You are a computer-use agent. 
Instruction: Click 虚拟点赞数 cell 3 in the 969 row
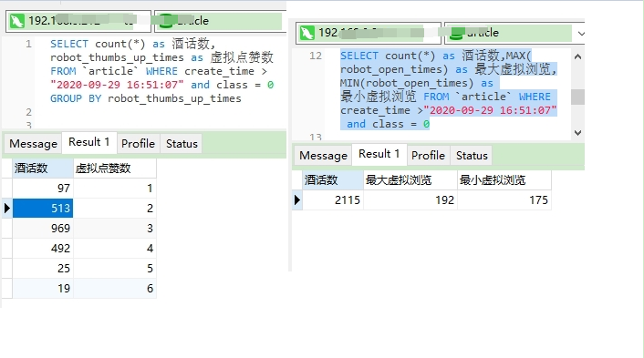tap(115, 229)
